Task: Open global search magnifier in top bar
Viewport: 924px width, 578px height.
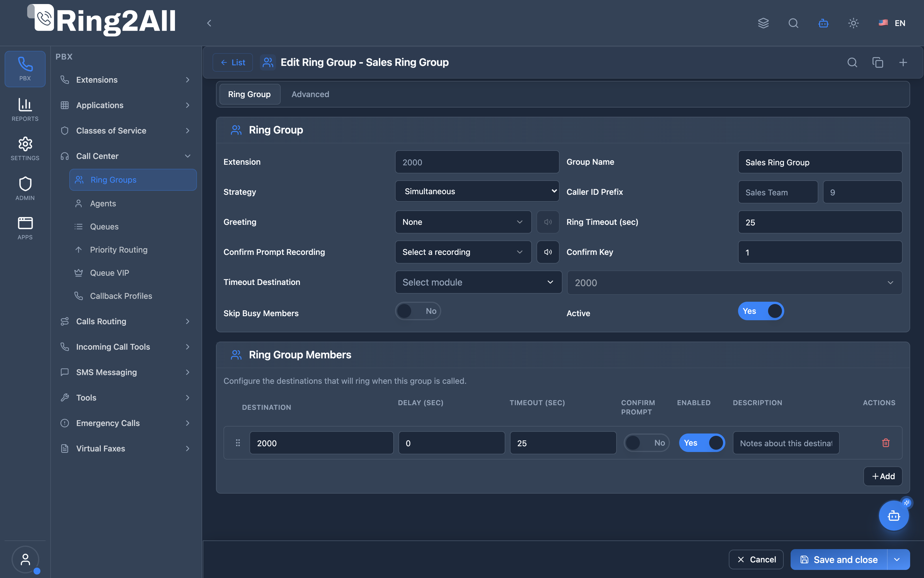Action: [793, 23]
